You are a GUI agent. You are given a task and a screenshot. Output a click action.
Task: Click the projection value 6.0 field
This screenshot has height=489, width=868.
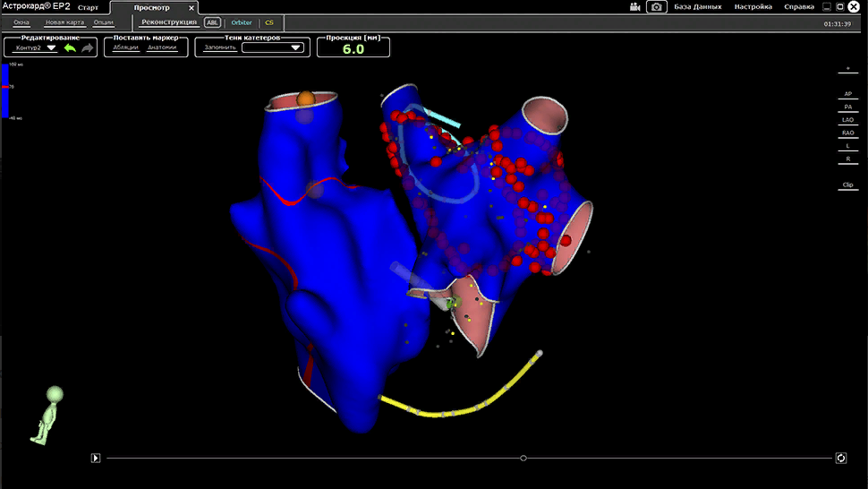(353, 49)
